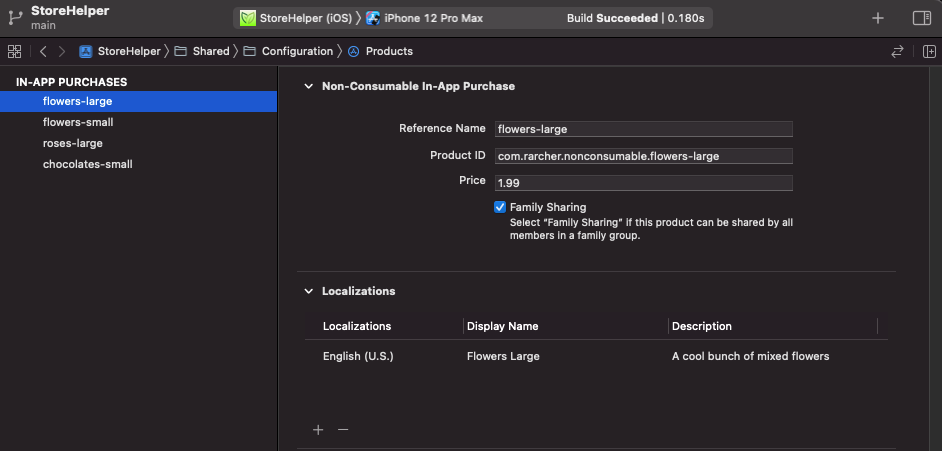Collapse the Non-Consumable In-App Purchase section
The width and height of the screenshot is (942, 451).
308,86
